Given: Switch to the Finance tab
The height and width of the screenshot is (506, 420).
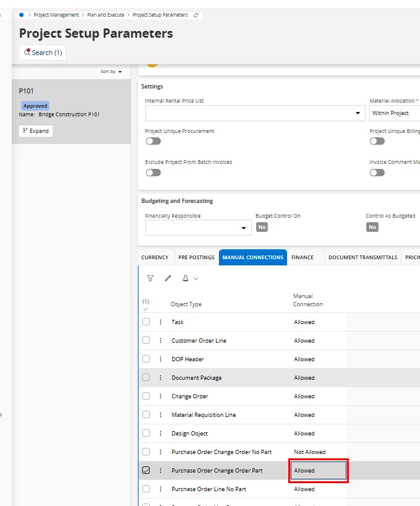Looking at the screenshot, I should [x=302, y=257].
